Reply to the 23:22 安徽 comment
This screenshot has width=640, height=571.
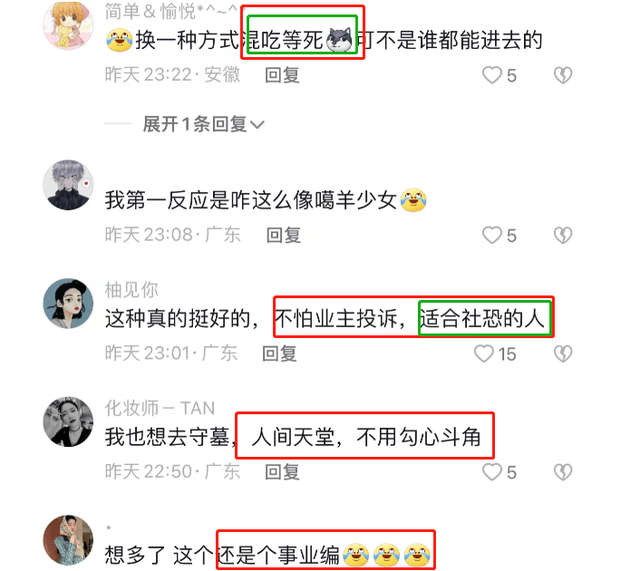coord(282,75)
